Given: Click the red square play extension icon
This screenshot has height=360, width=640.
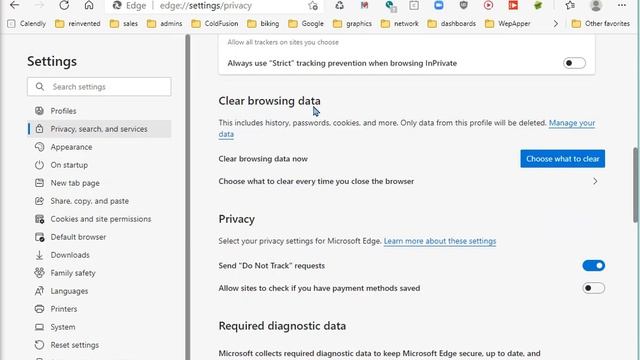Looking at the screenshot, I should 513,5.
